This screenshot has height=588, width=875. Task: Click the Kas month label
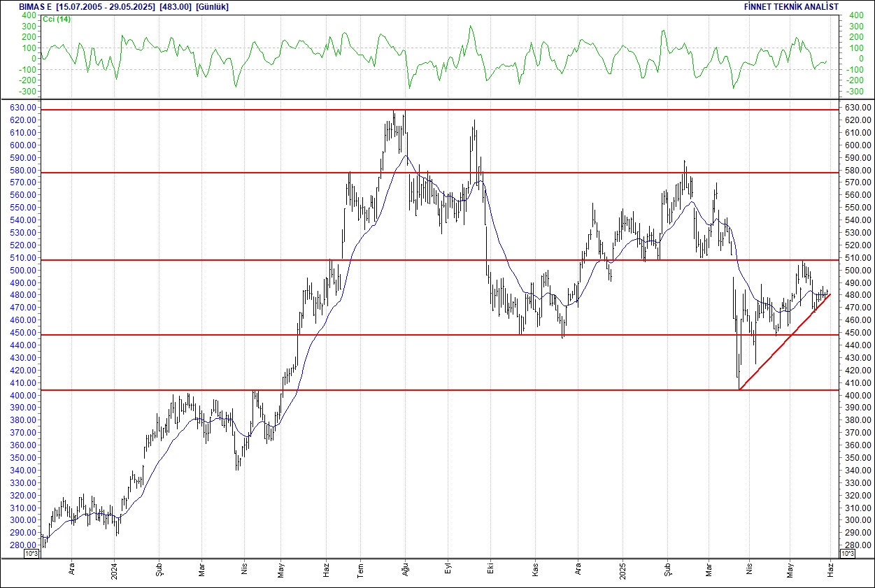point(535,571)
